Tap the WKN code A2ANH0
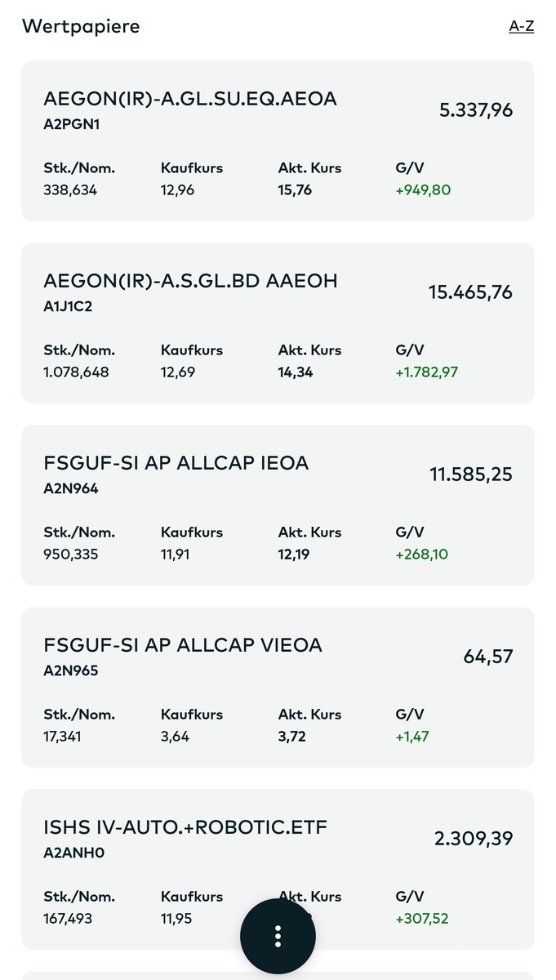Image resolution: width=556 pixels, height=980 pixels. [73, 853]
